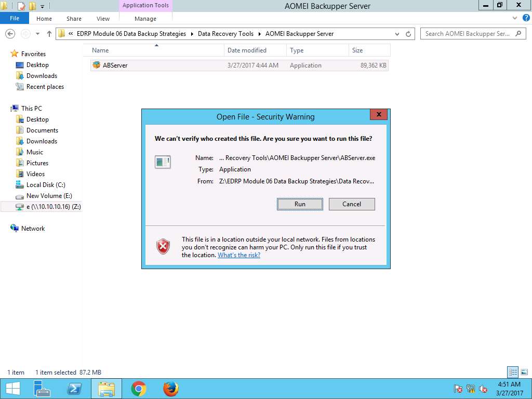This screenshot has width=532, height=399.
Task: Open Pictures under This PC
Action: [x=37, y=163]
